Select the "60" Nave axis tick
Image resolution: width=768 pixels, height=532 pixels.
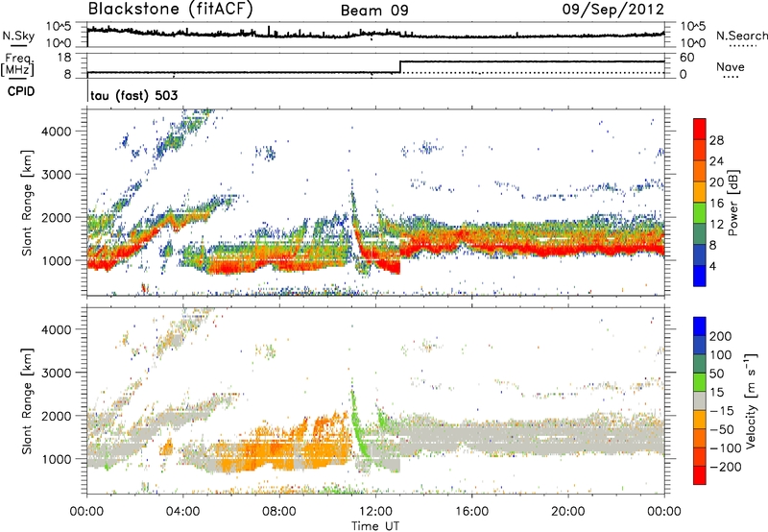686,58
